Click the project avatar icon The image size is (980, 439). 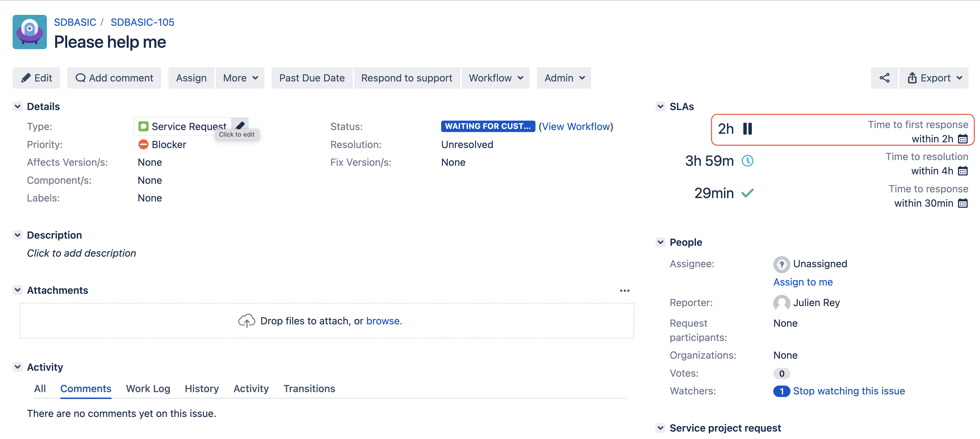tap(30, 32)
